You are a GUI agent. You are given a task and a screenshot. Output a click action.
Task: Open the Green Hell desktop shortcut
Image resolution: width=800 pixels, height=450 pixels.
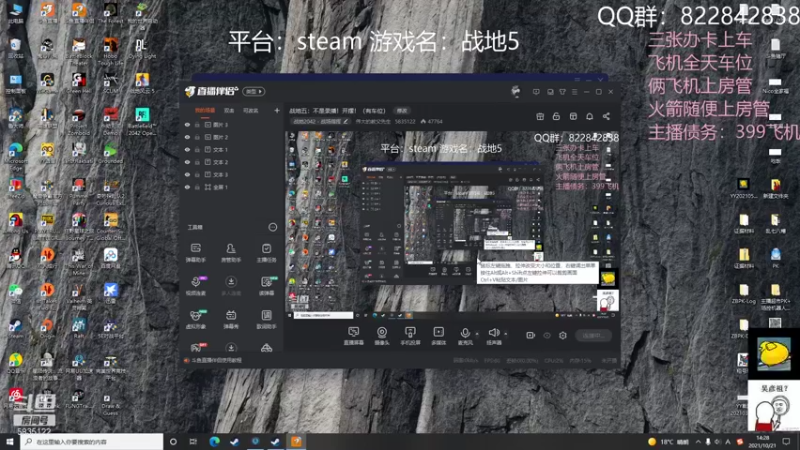click(x=79, y=84)
